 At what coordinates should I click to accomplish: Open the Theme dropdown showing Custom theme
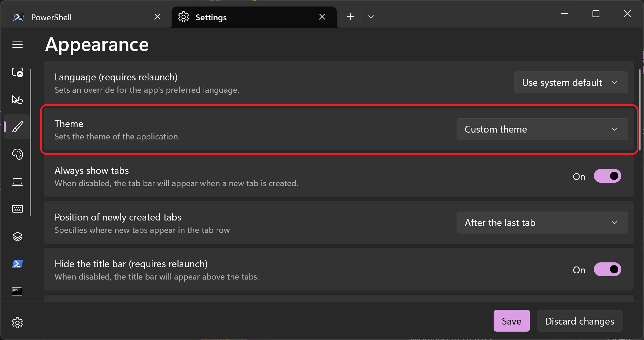click(542, 129)
